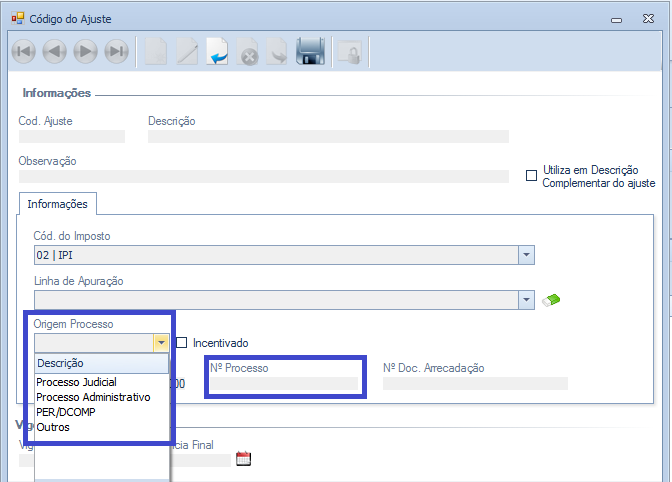The height and width of the screenshot is (482, 672).
Task: Click the padlock document toolbar icon
Action: (350, 52)
